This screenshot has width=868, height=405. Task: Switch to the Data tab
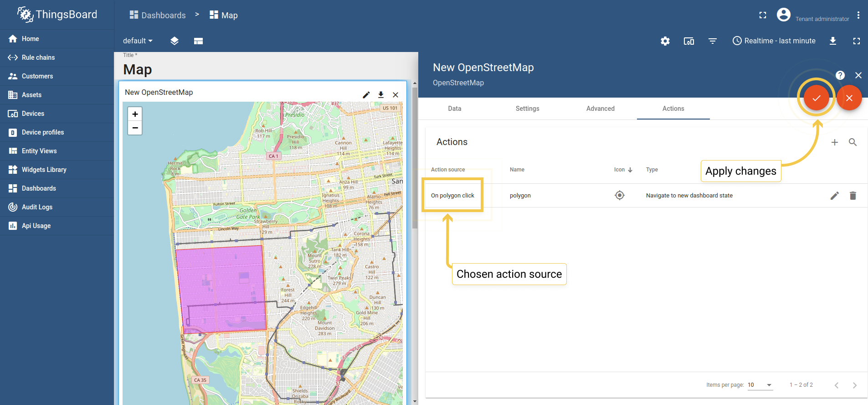click(x=455, y=109)
